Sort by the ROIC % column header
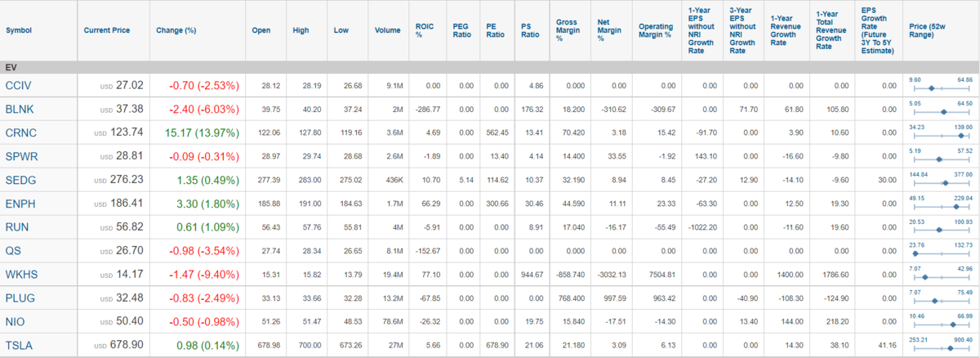 pyautogui.click(x=424, y=30)
